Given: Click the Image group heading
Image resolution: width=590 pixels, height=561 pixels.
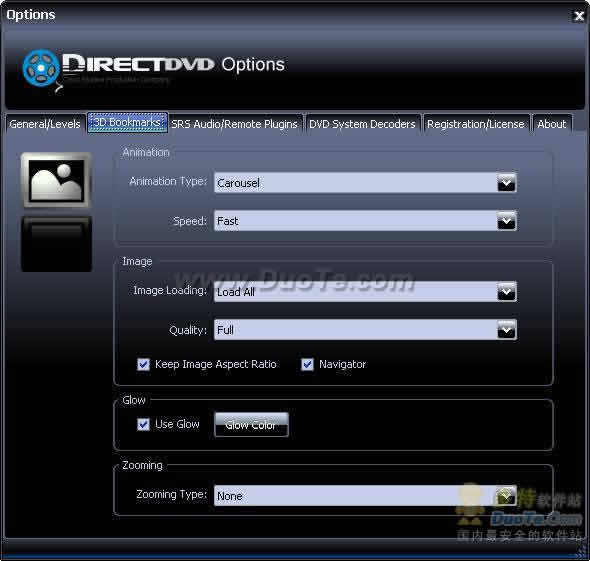Looking at the screenshot, I should [137, 261].
